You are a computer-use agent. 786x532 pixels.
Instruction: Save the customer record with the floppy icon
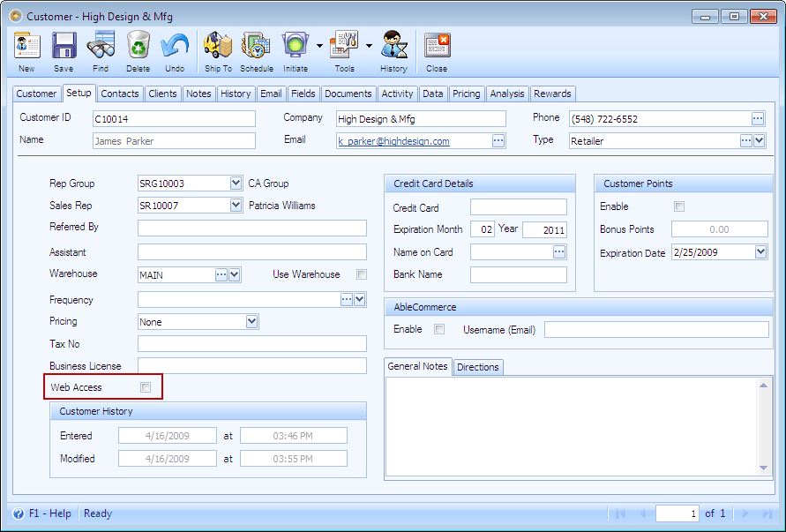click(x=64, y=46)
